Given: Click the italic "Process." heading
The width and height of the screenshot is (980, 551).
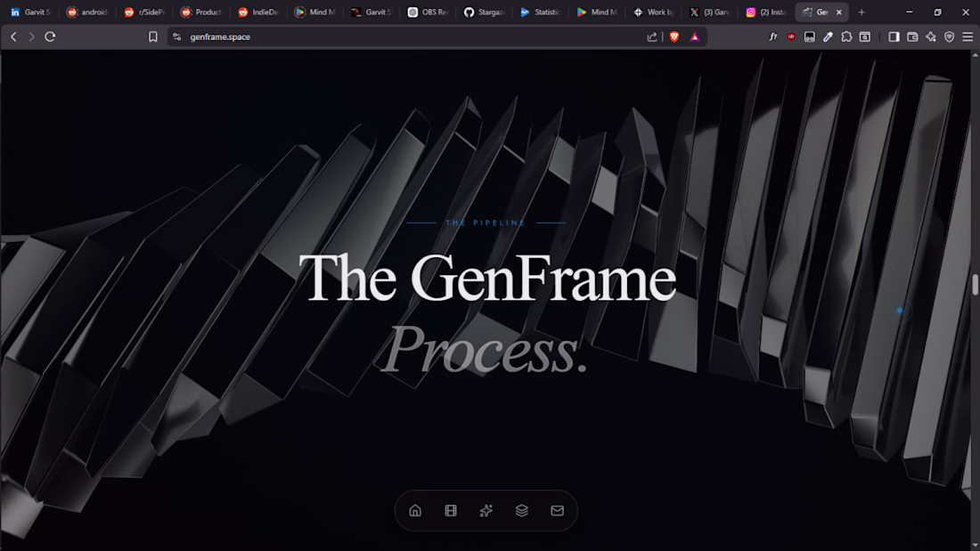Looking at the screenshot, I should (x=485, y=350).
